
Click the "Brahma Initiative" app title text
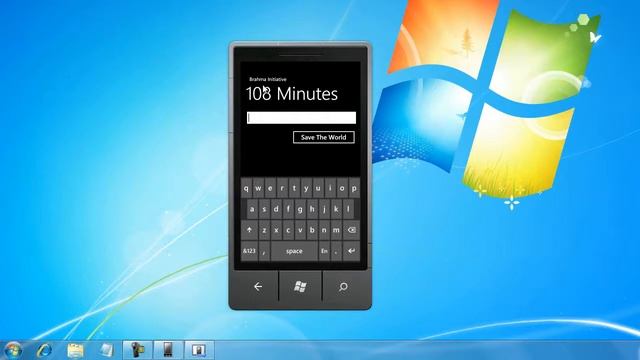pos(268,79)
